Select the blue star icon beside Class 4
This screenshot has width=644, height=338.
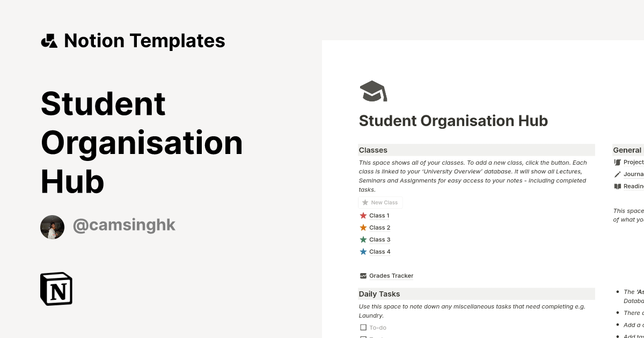pos(363,251)
